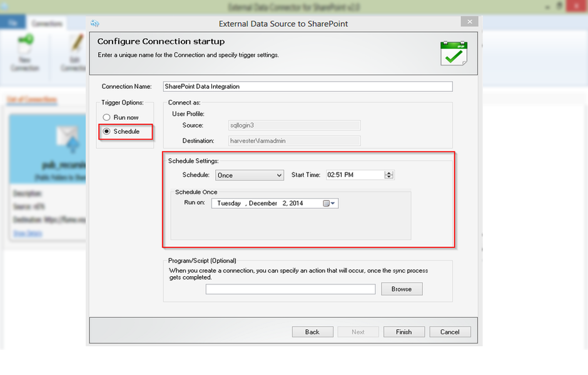Image resolution: width=588 pixels, height=375 pixels.
Task: Click the Start Time spinner arrows
Action: [389, 175]
